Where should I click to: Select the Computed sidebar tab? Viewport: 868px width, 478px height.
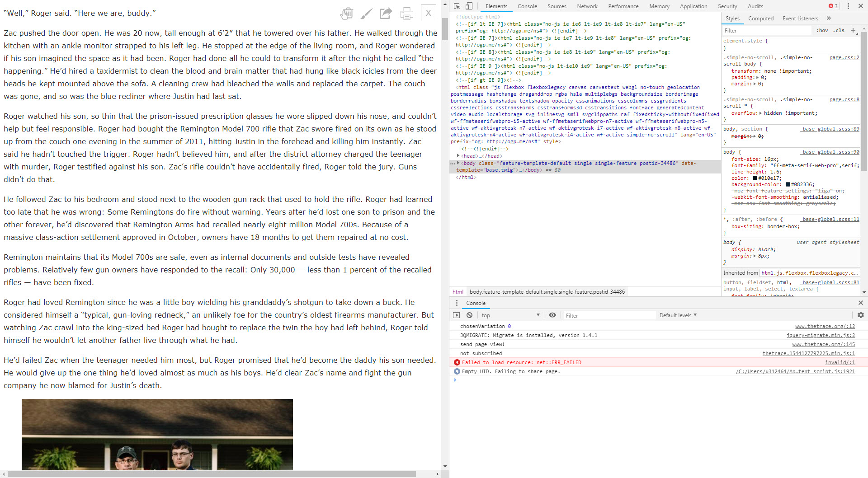coord(761,19)
